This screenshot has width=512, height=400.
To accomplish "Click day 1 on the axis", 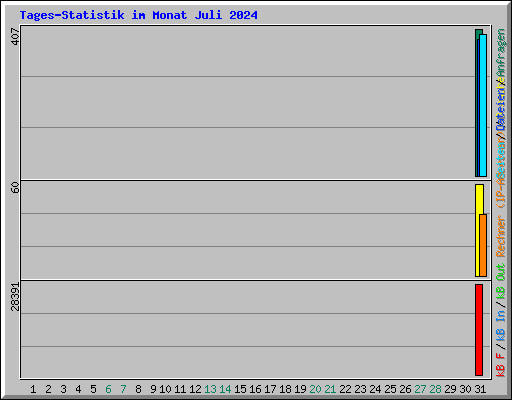I will pos(33,389).
